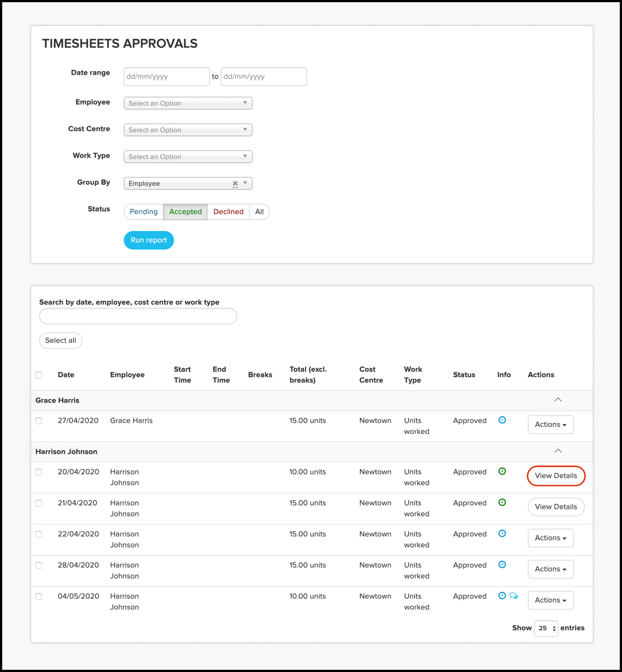The image size is (622, 672).
Task: Check the Grace Harris 27/04/2020 timesheet
Action: (x=39, y=421)
